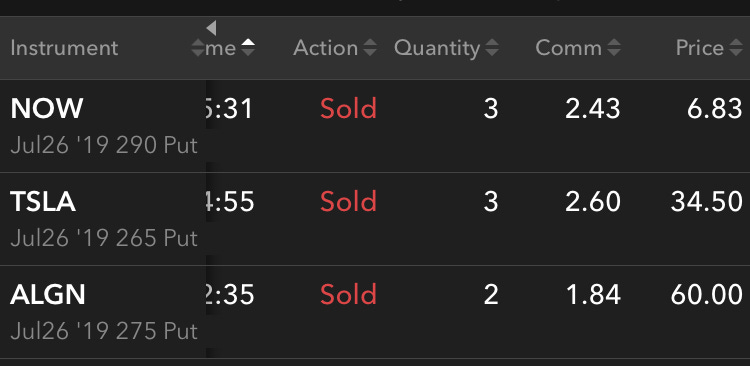Click the Time column sort arrows

click(248, 48)
